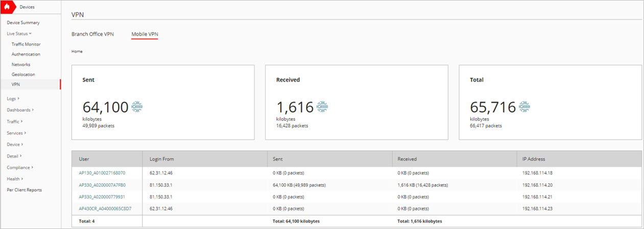
Task: Select VPN in the sidebar
Action: (x=31, y=85)
